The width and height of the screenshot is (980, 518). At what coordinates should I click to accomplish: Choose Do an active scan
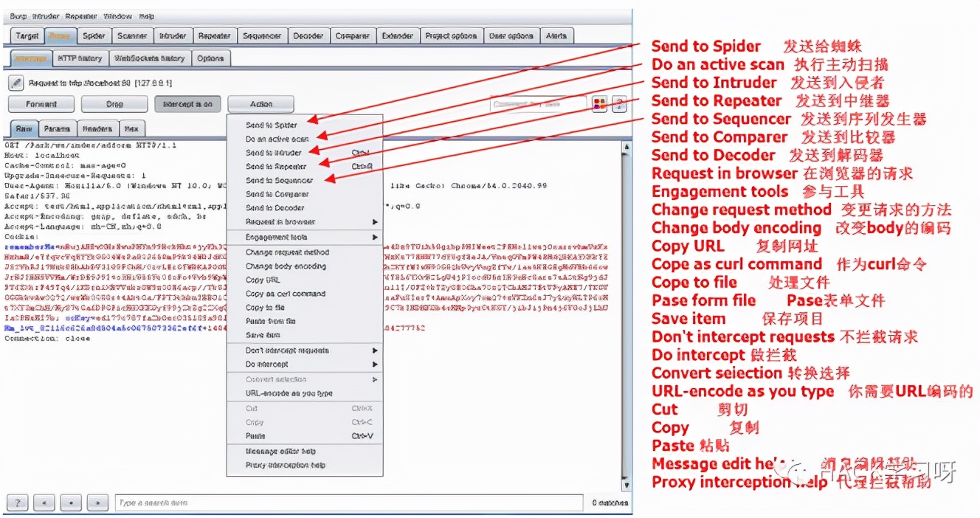click(x=305, y=139)
